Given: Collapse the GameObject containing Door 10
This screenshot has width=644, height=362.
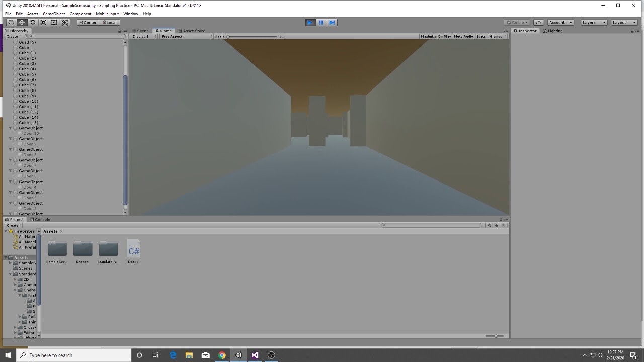Looking at the screenshot, I should click(10, 128).
